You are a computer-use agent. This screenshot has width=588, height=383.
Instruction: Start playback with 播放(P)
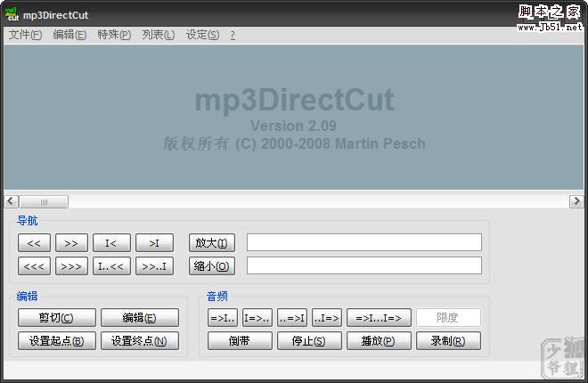380,340
